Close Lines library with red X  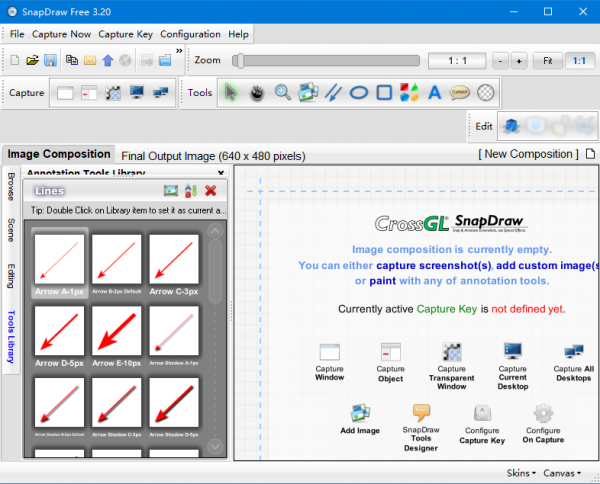click(x=211, y=191)
